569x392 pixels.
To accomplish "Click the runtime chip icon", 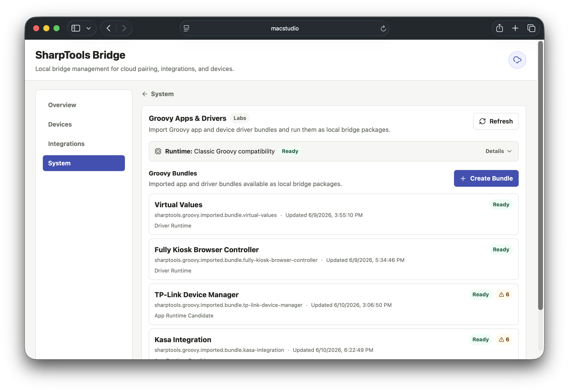I will click(x=158, y=151).
